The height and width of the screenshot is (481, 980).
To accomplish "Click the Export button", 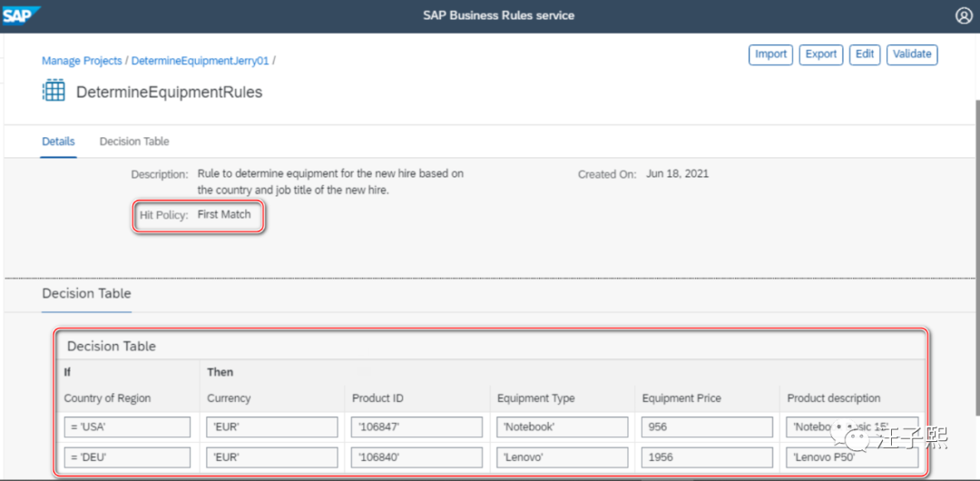I will (x=821, y=54).
